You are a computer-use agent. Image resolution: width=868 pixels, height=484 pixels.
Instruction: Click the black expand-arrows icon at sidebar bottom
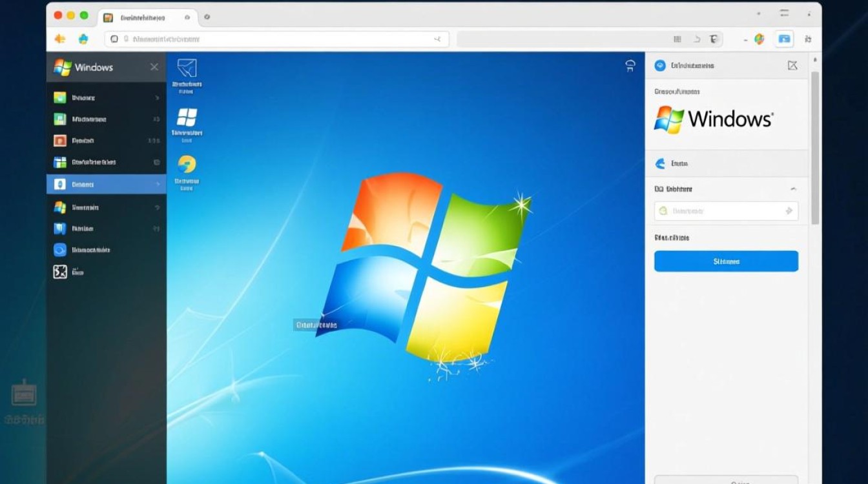pos(60,272)
